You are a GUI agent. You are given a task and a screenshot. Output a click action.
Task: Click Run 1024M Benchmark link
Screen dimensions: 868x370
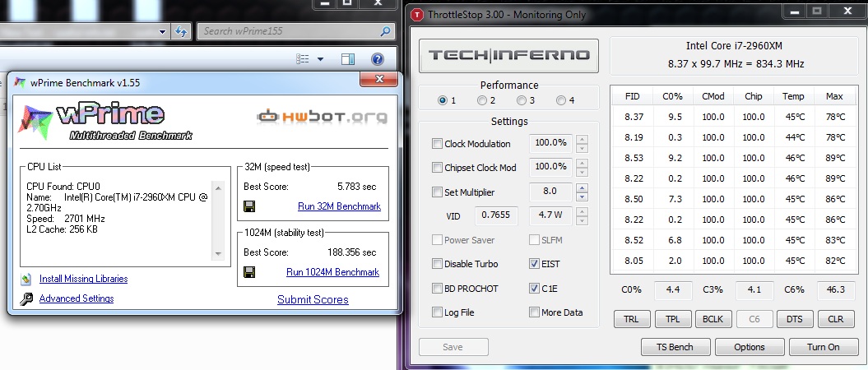point(332,272)
